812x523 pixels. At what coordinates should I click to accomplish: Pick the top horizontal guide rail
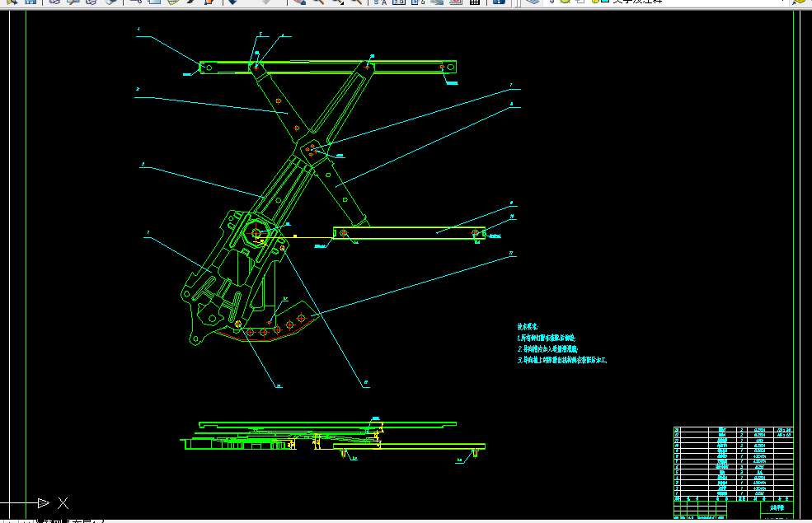click(328, 68)
